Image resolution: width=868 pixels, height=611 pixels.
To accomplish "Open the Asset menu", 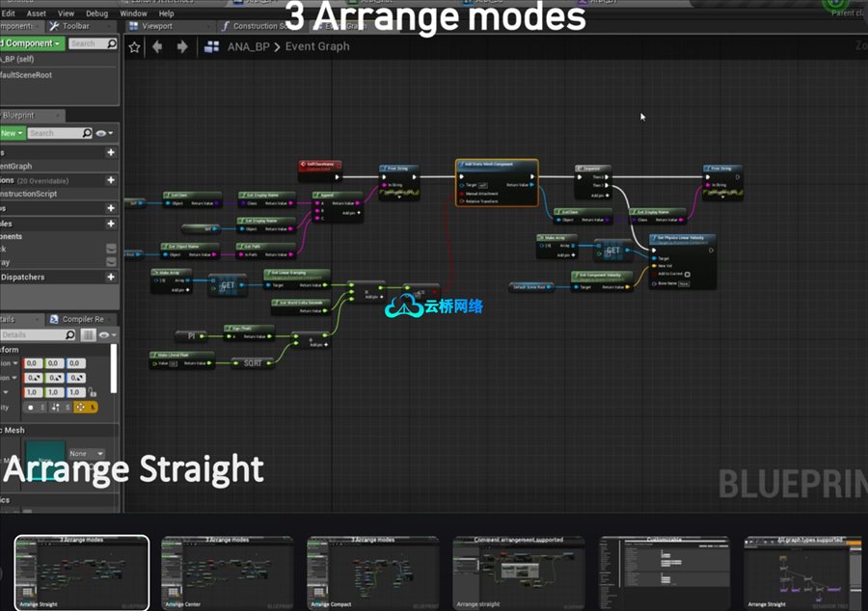I will click(37, 13).
